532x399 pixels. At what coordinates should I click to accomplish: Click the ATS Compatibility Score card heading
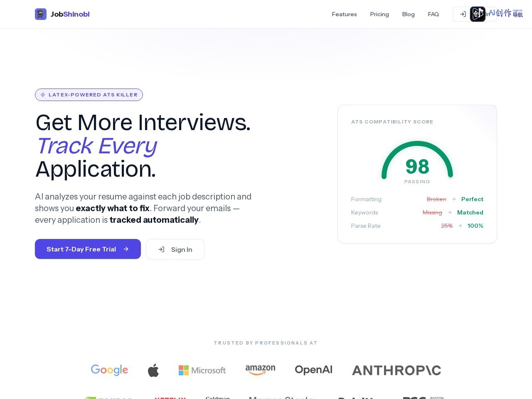click(392, 122)
